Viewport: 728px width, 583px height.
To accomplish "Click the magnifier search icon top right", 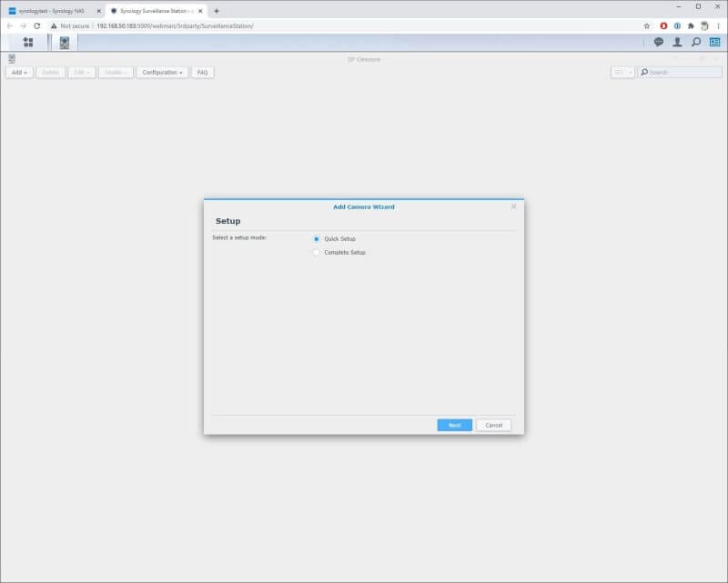I will coord(696,40).
